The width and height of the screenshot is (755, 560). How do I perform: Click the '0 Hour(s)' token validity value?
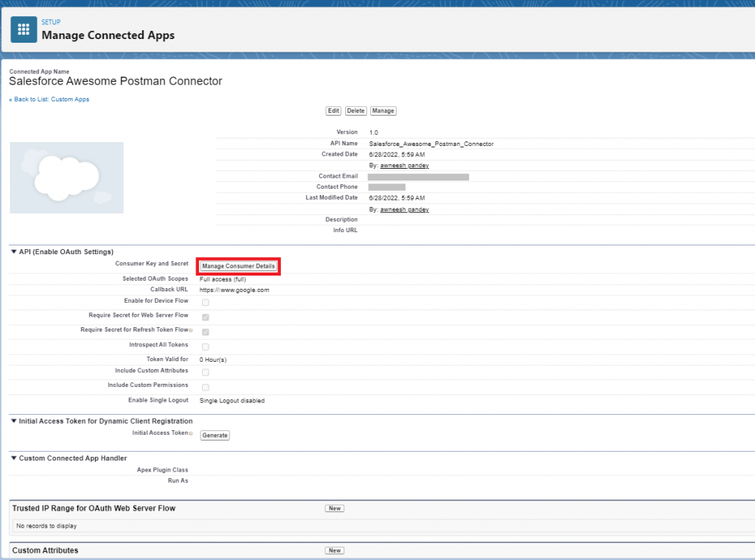[x=213, y=360]
